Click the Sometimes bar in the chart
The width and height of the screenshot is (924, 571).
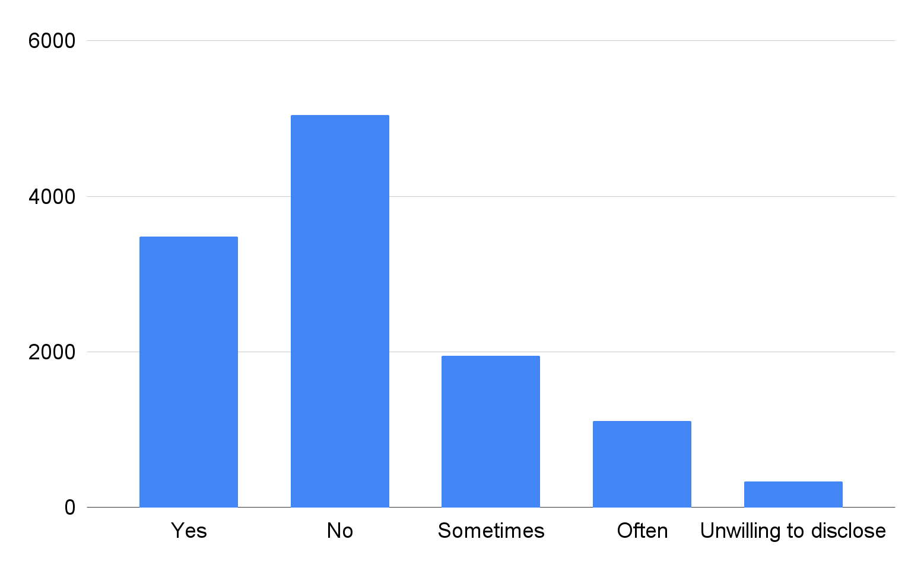coord(491,431)
